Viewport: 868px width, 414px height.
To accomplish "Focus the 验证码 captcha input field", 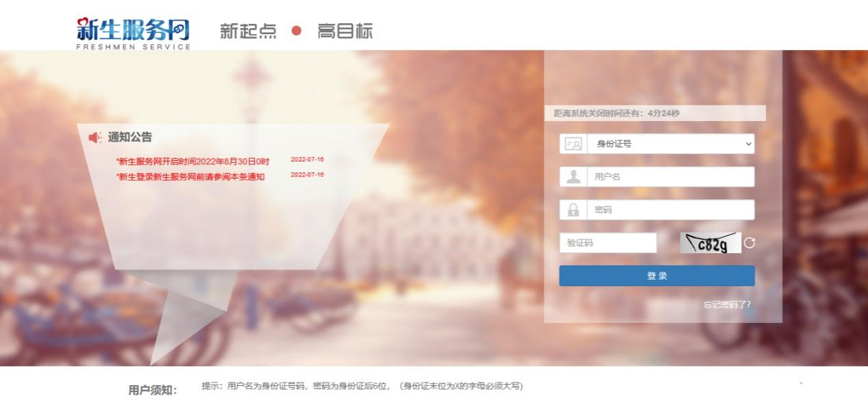I will [607, 243].
